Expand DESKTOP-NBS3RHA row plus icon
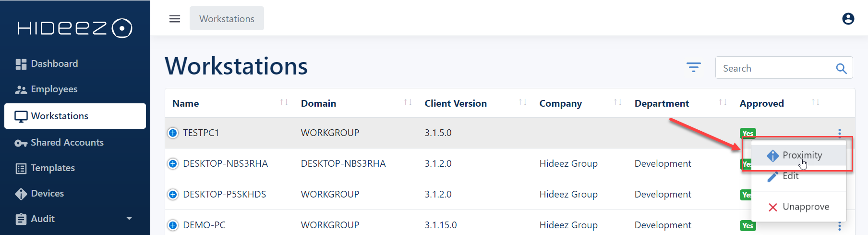868x235 pixels. tap(173, 163)
